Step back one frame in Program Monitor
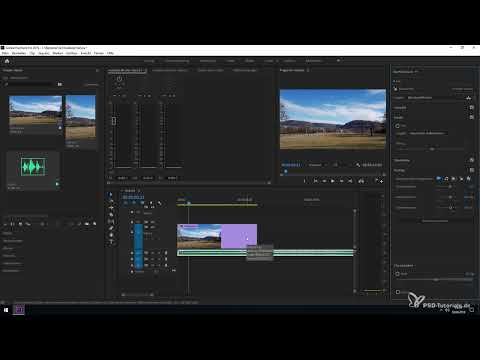Screen dimensions: 480x360 tap(324, 181)
